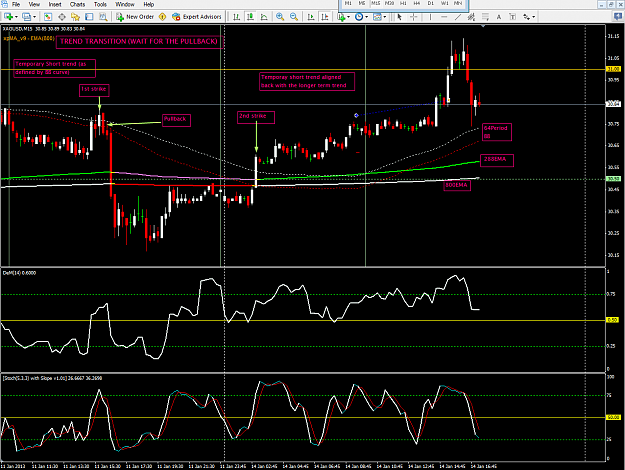Image resolution: width=625 pixels, height=470 pixels.
Task: Select the text tool marked A
Action: (x=499, y=17)
